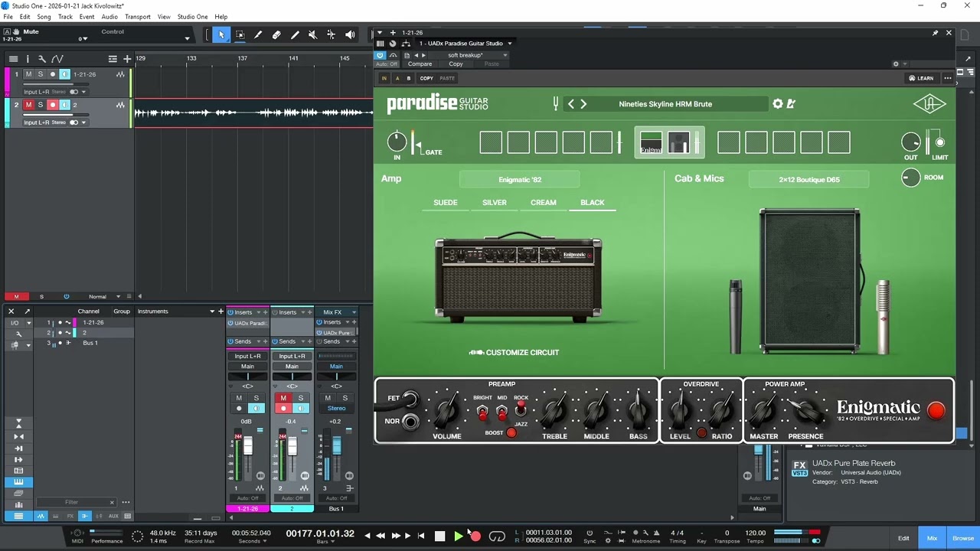
Task: Click the mixer filter three-dot options
Action: (x=126, y=502)
